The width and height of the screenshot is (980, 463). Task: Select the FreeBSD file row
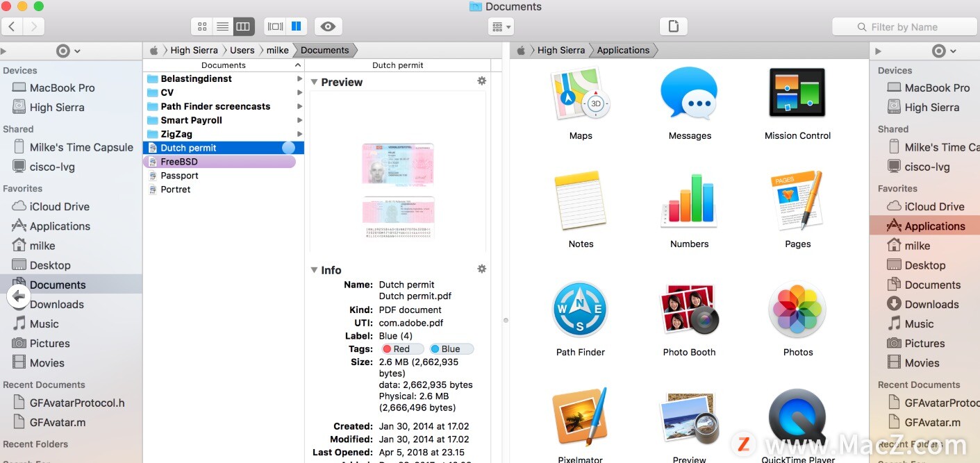[219, 162]
